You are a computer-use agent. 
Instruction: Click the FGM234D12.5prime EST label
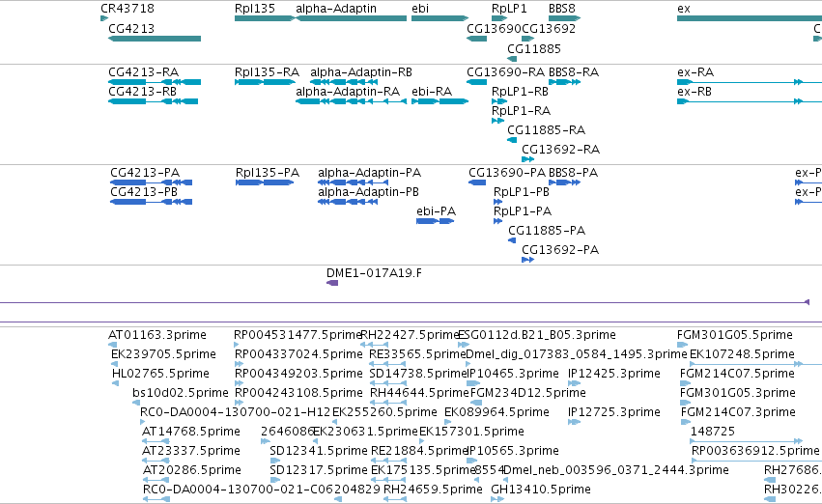click(528, 393)
